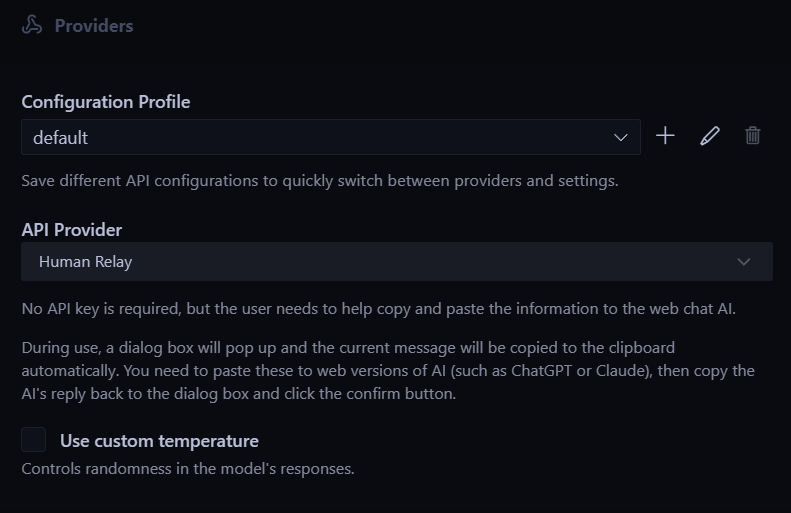
Task: Expand Configuration Profile dropdown chevron
Action: [621, 138]
